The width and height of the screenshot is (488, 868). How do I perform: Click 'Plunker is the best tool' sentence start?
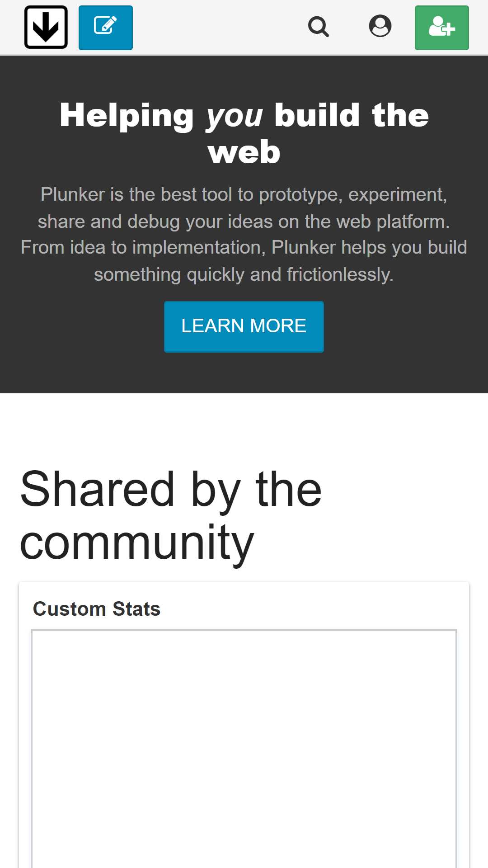click(137, 194)
